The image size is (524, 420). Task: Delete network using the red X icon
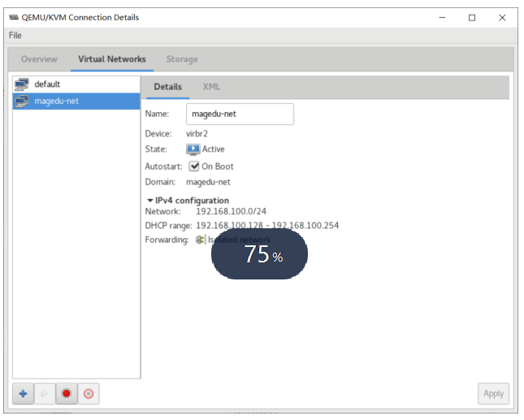point(89,394)
